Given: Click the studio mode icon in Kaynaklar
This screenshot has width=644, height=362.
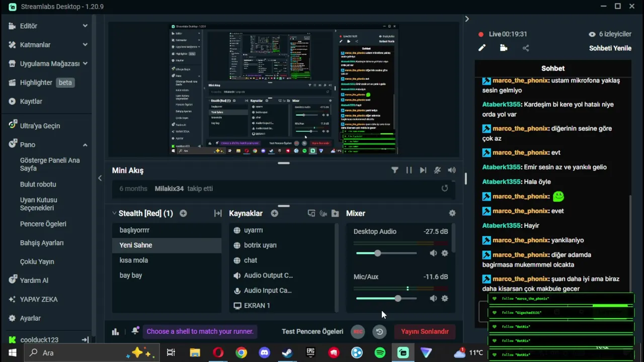Looking at the screenshot, I should [x=311, y=213].
